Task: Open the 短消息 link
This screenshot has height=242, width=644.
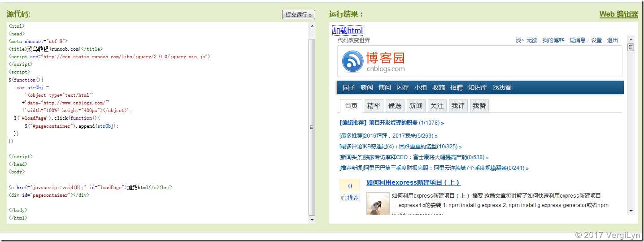Action: pyautogui.click(x=578, y=40)
